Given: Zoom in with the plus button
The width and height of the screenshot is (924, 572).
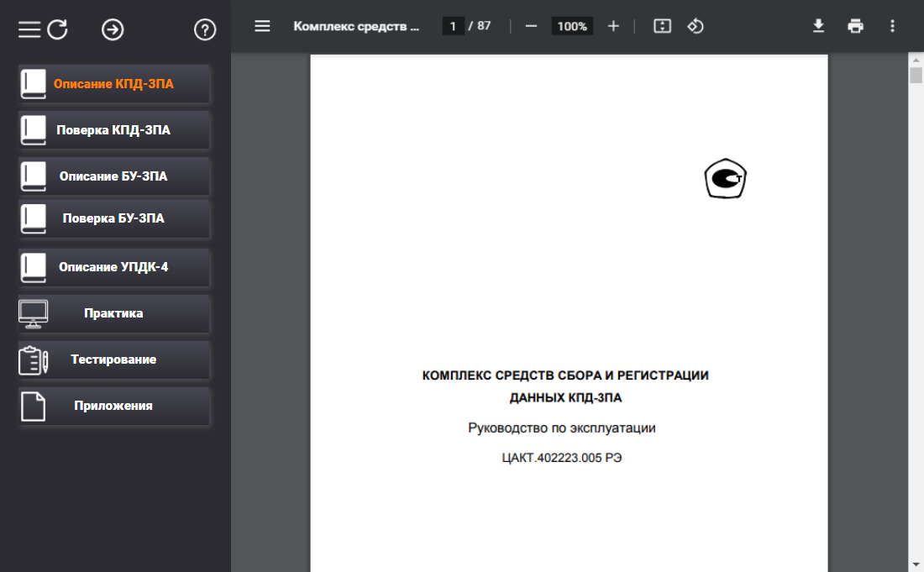Looking at the screenshot, I should click(613, 26).
